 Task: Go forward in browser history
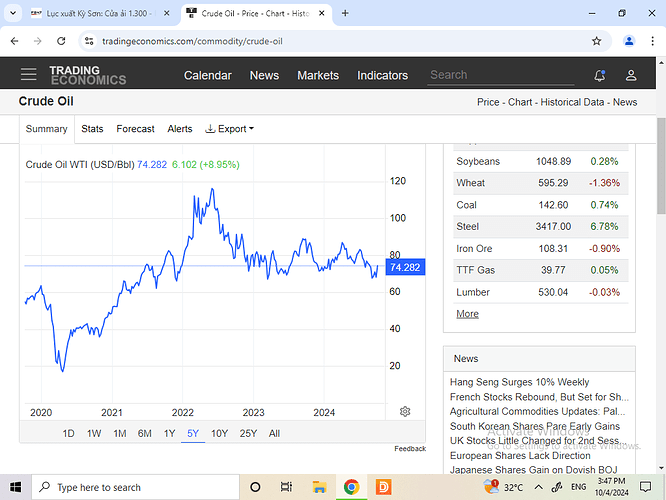[x=38, y=41]
